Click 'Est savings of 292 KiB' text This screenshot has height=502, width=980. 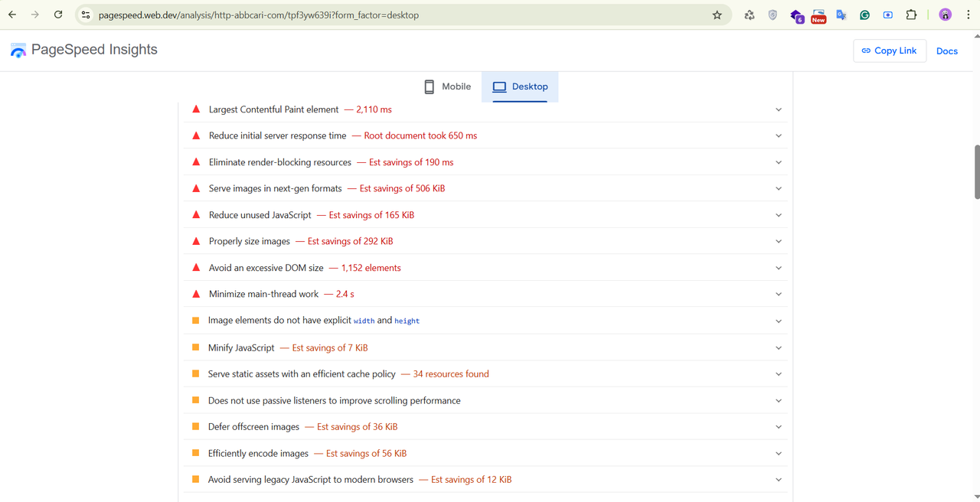350,241
